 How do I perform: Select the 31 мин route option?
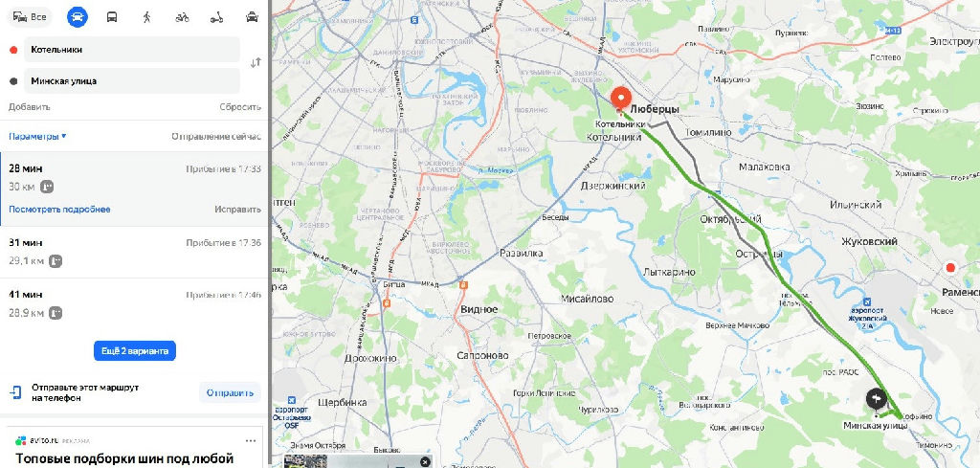point(135,252)
